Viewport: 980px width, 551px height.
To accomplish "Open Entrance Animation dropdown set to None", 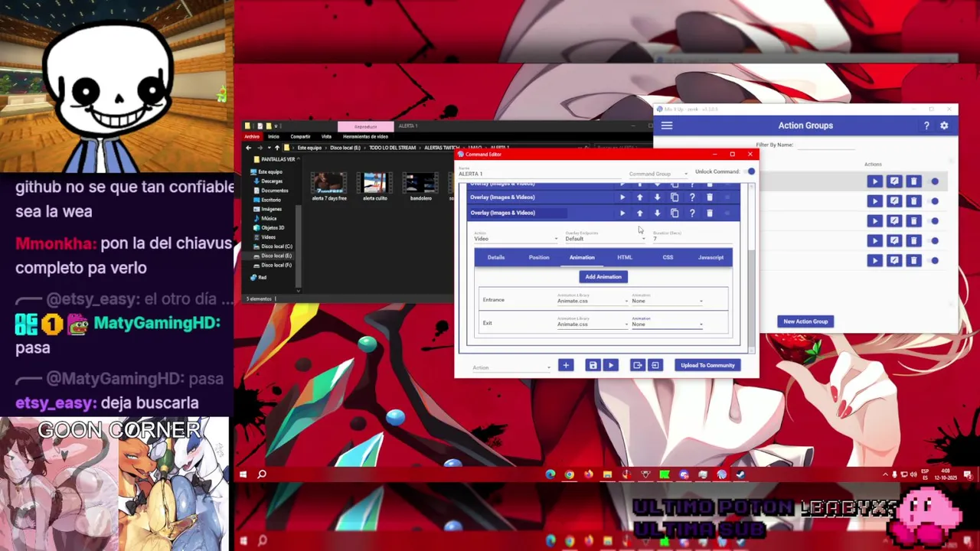I will (667, 301).
